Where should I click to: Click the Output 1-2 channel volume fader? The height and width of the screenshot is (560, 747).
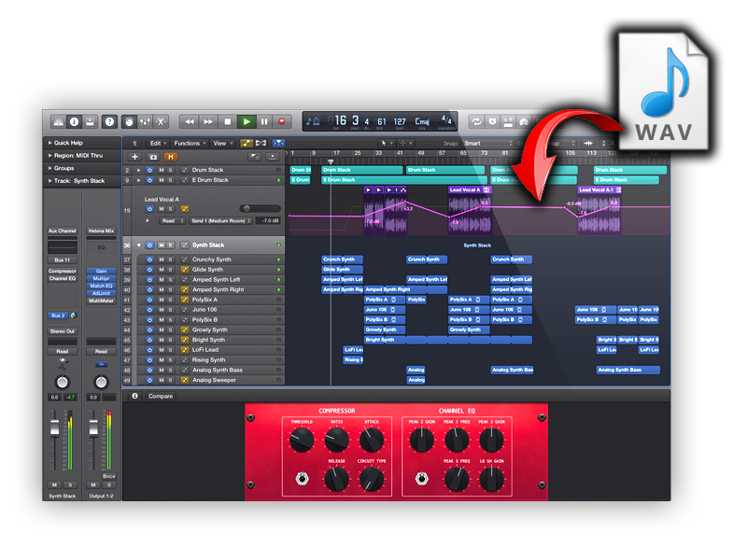click(93, 427)
